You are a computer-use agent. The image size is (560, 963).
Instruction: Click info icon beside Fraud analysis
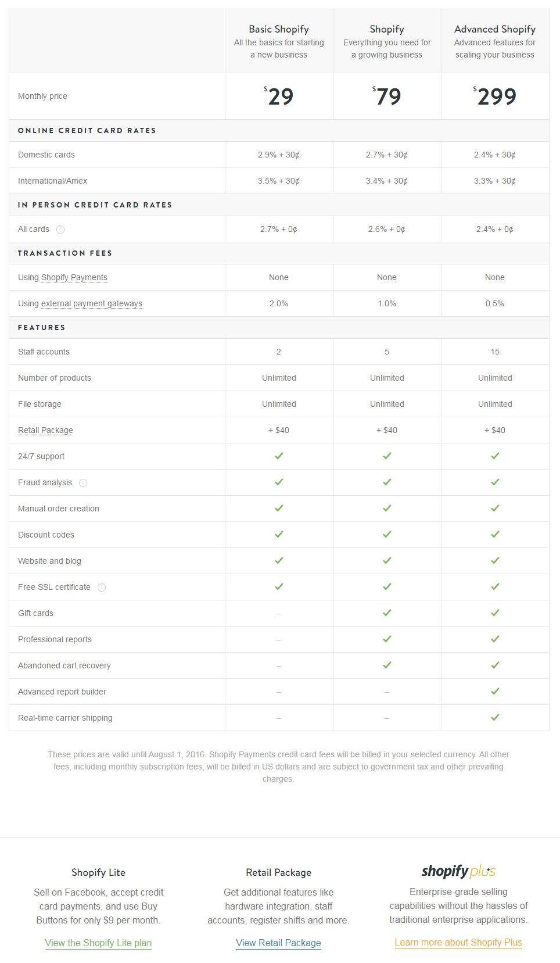pyautogui.click(x=83, y=483)
